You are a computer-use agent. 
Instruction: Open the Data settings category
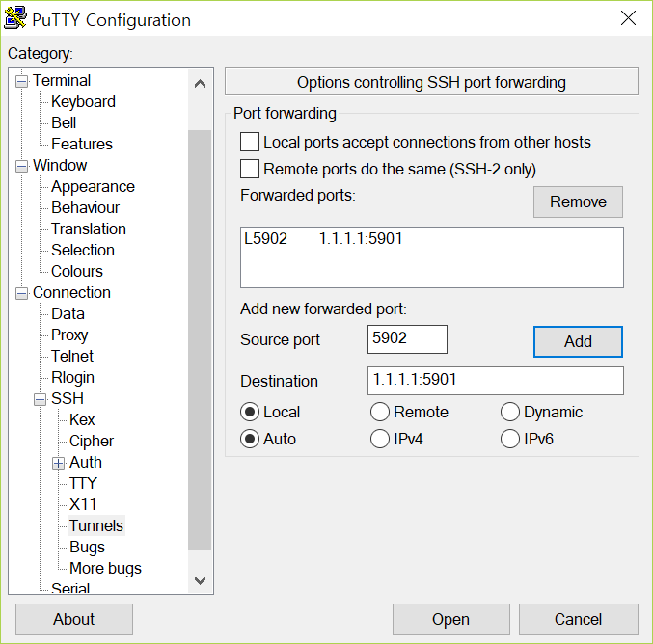tap(68, 314)
